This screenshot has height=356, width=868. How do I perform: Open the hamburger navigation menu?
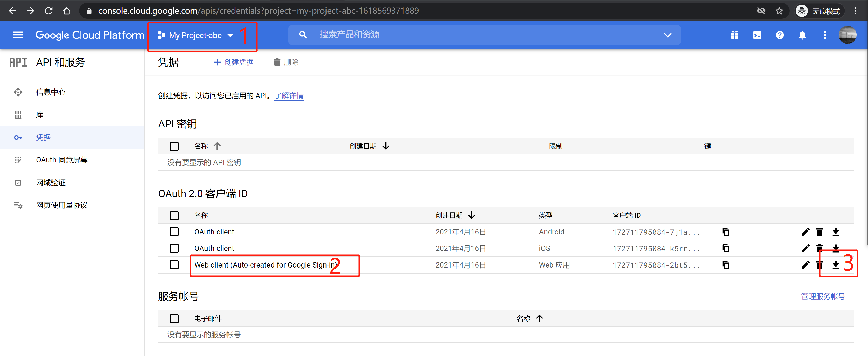coord(18,35)
